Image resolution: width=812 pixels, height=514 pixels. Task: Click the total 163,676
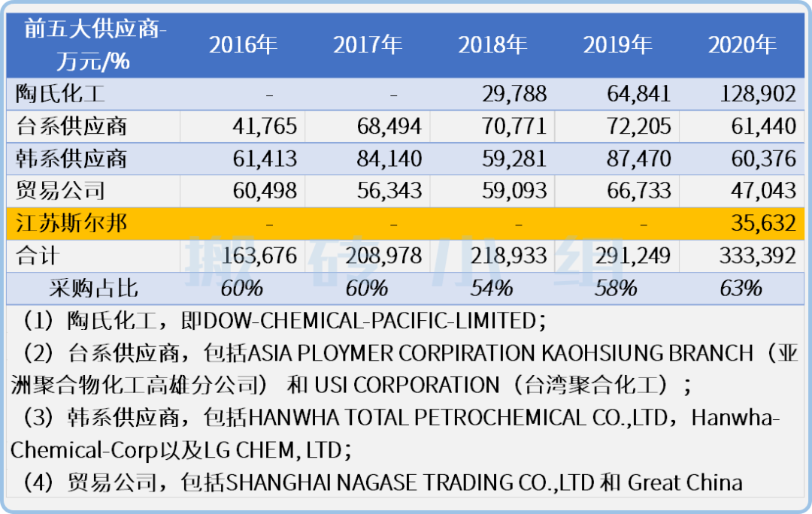pos(259,255)
